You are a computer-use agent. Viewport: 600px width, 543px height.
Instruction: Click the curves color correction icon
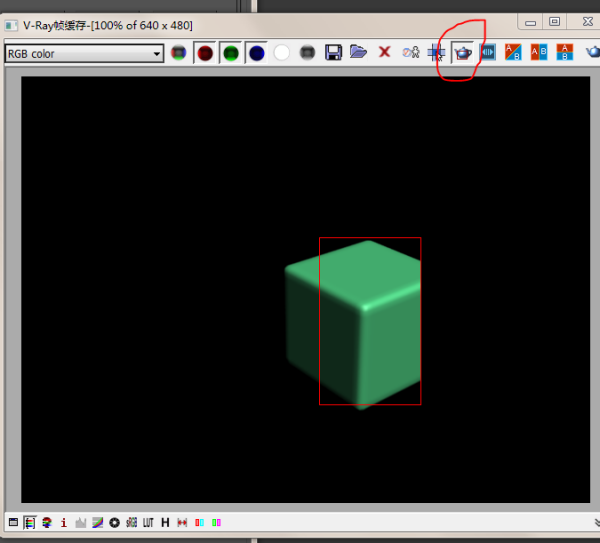tap(98, 522)
